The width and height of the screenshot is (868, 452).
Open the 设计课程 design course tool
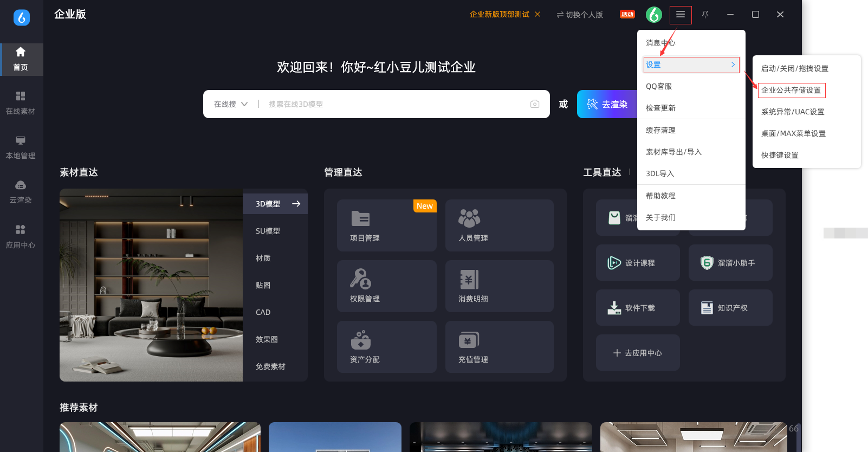click(638, 263)
